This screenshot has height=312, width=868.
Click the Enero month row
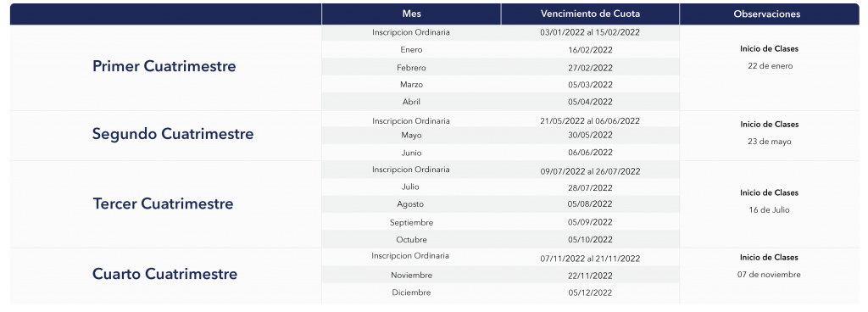pyautogui.click(x=500, y=50)
